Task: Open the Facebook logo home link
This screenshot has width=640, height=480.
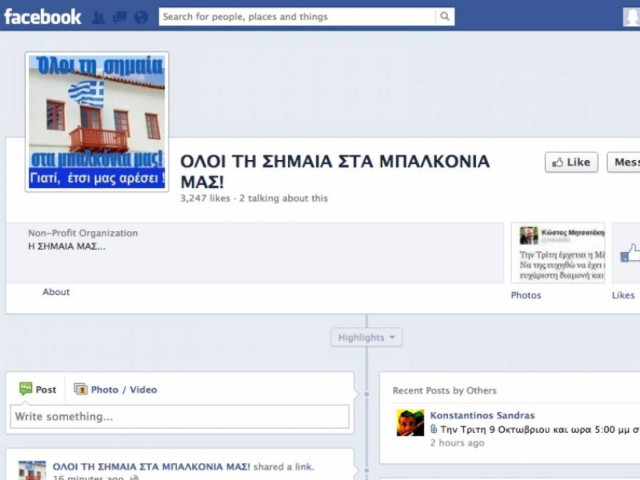Action: click(42, 17)
